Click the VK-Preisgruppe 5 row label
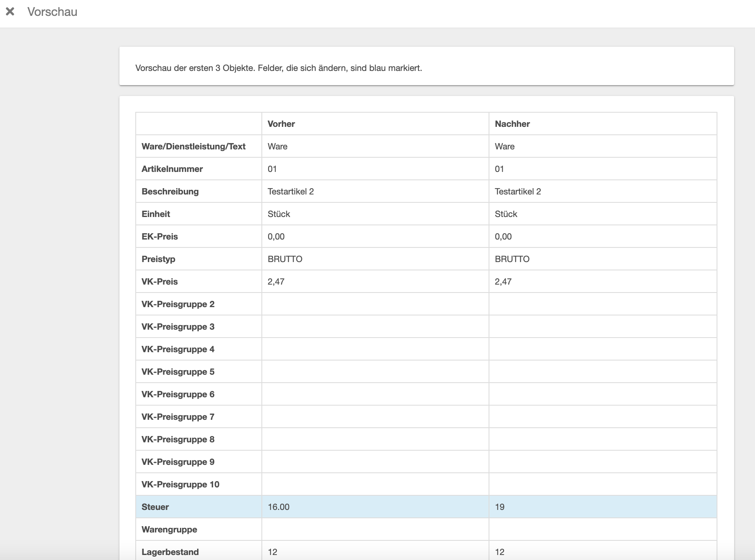 tap(178, 372)
